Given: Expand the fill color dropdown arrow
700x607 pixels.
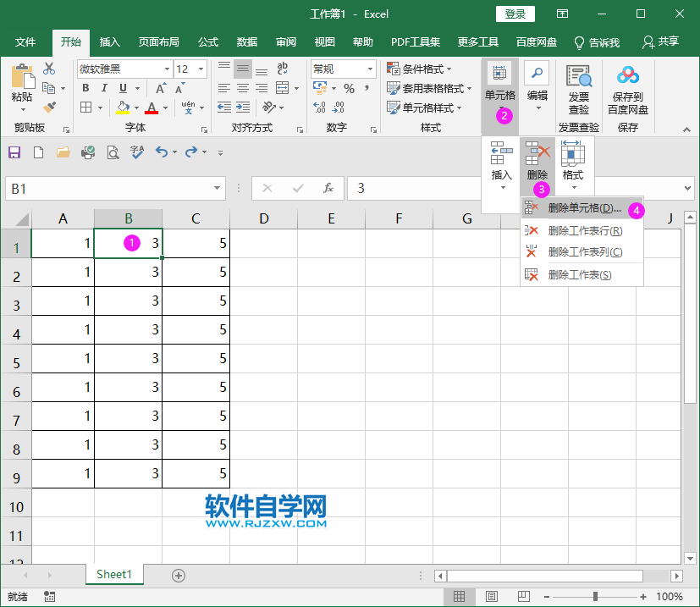Looking at the screenshot, I should [135, 108].
